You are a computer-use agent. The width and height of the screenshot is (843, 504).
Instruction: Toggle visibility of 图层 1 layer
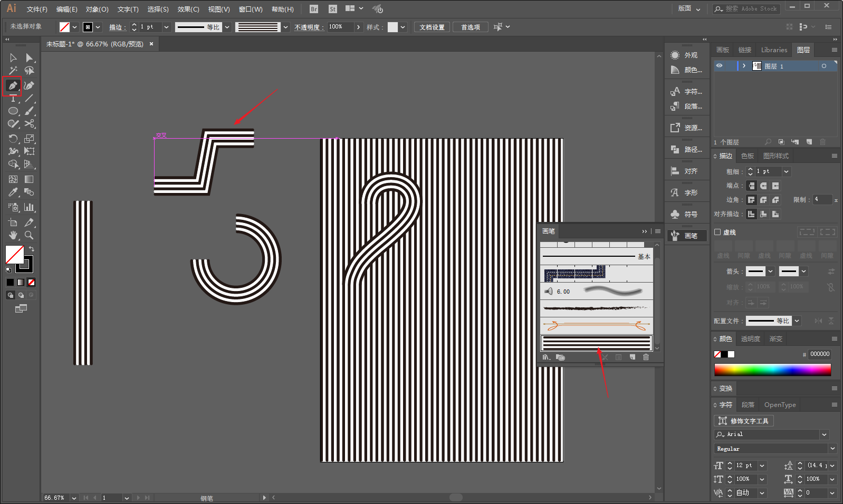coord(719,66)
